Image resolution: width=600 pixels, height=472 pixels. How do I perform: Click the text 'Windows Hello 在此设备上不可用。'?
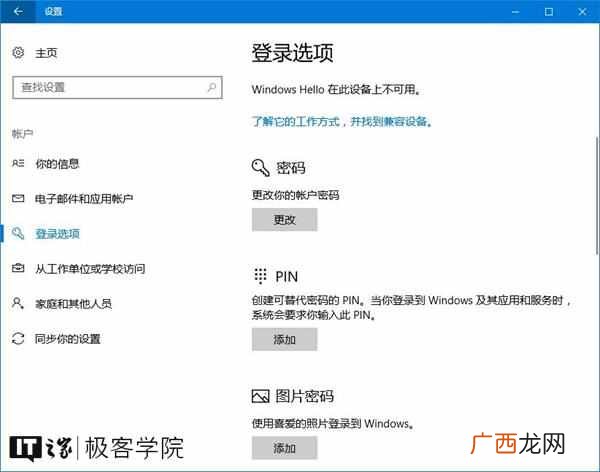336,90
